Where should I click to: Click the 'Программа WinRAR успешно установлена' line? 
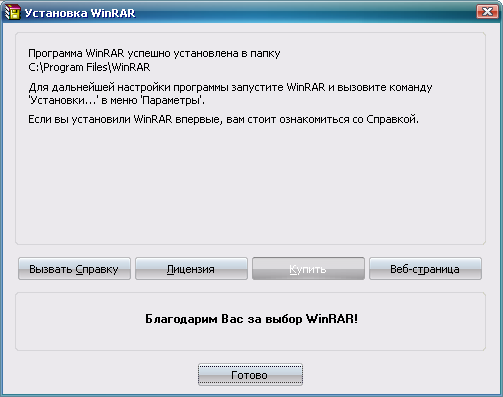[x=154, y=53]
